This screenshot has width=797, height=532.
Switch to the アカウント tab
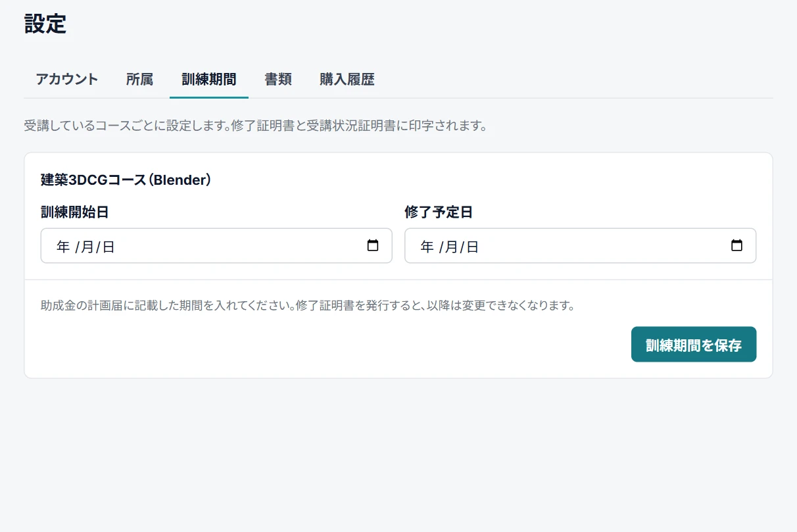(67, 80)
